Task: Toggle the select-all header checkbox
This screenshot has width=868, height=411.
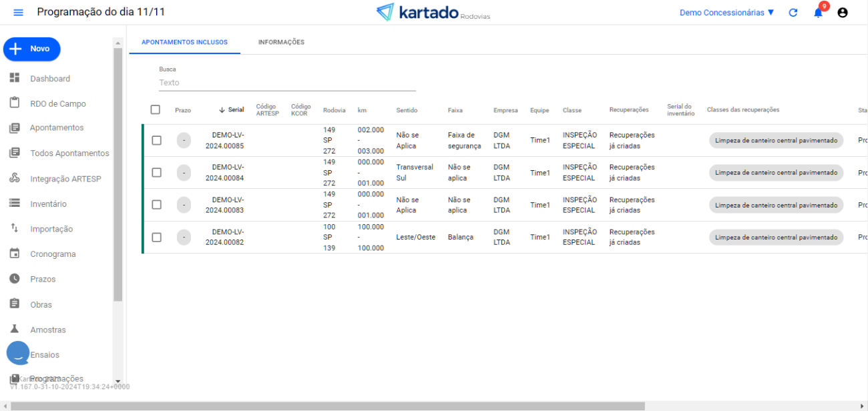Action: coord(156,109)
